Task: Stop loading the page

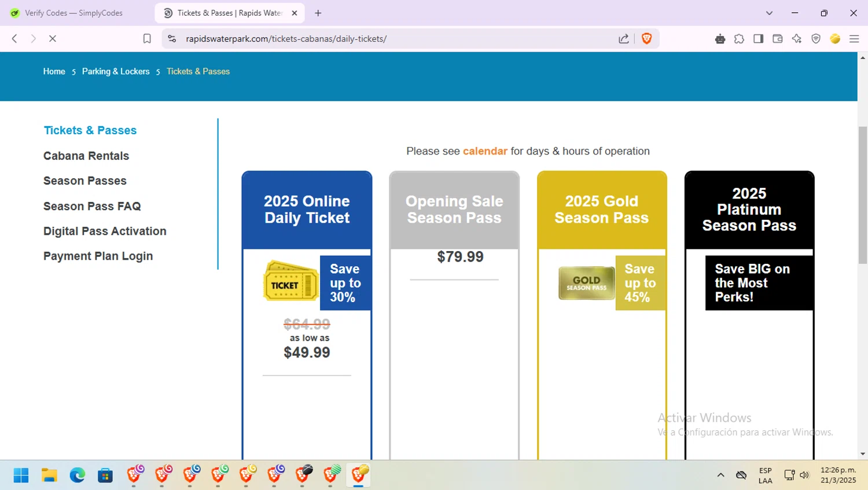Action: pos(52,39)
